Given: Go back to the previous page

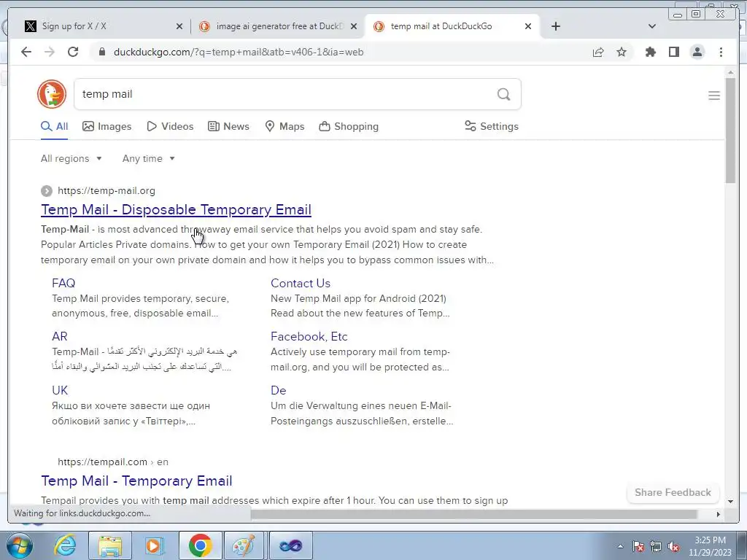Looking at the screenshot, I should tap(26, 52).
